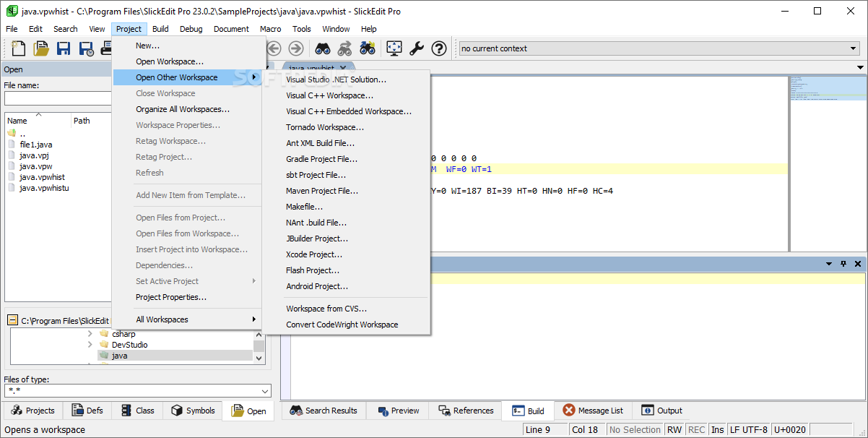The height and width of the screenshot is (438, 868).
Task: Click the Help question mark icon
Action: (439, 48)
